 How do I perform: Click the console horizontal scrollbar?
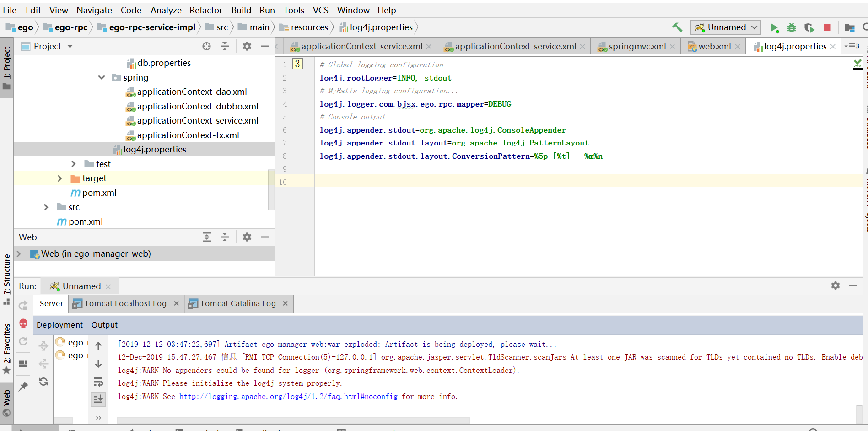coord(293,420)
